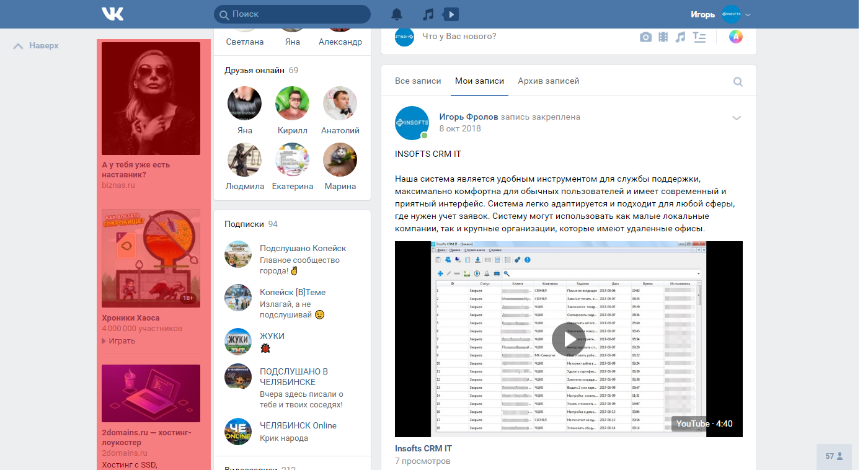Image resolution: width=868 pixels, height=470 pixels.
Task: Click the Наверх back-to-top link
Action: pos(36,45)
